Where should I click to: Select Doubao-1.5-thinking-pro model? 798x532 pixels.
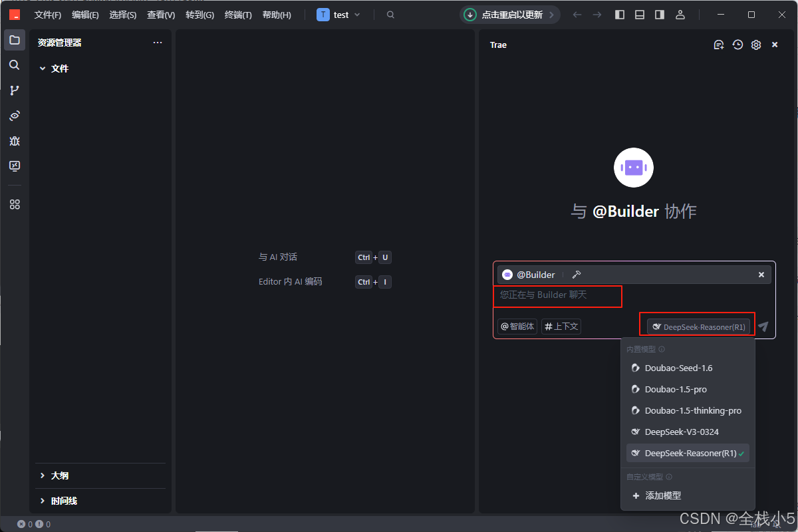(x=688, y=410)
